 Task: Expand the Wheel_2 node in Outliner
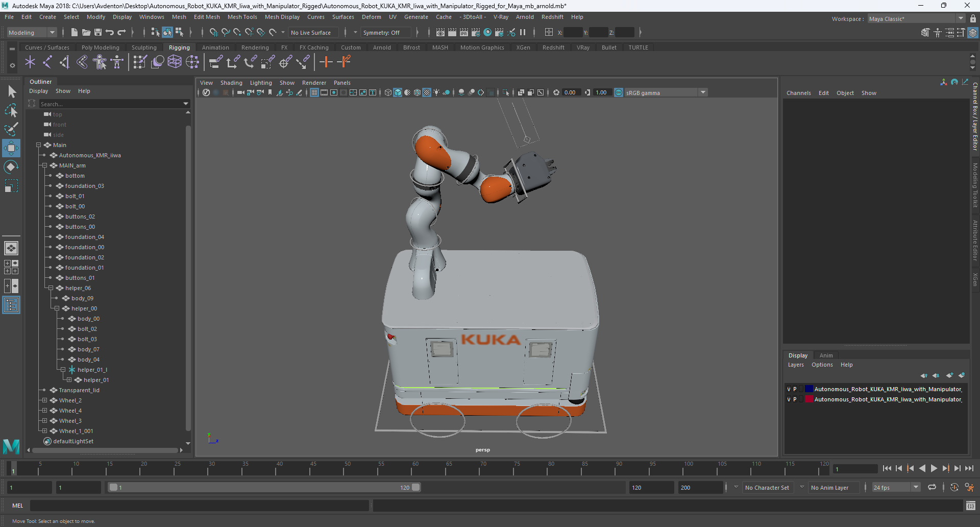[x=44, y=400]
